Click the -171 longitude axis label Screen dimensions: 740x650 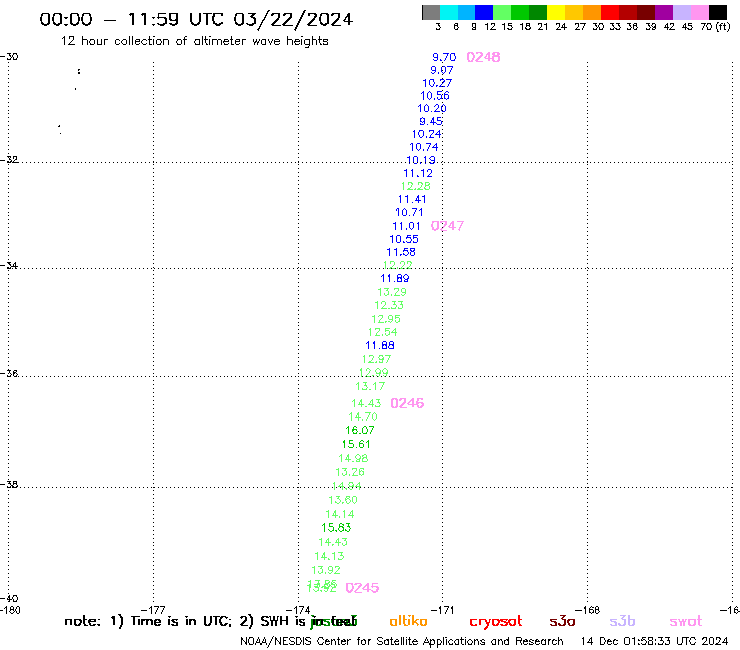click(x=442, y=610)
